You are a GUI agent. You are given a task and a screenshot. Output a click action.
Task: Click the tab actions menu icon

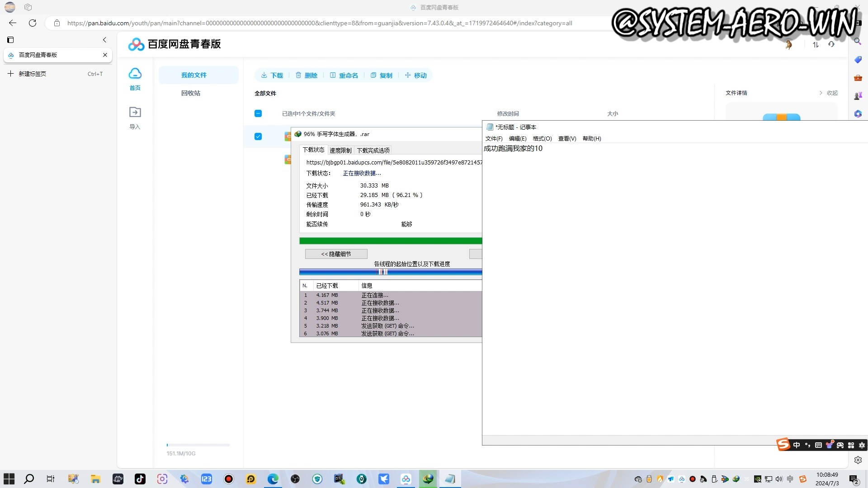tap(10, 40)
